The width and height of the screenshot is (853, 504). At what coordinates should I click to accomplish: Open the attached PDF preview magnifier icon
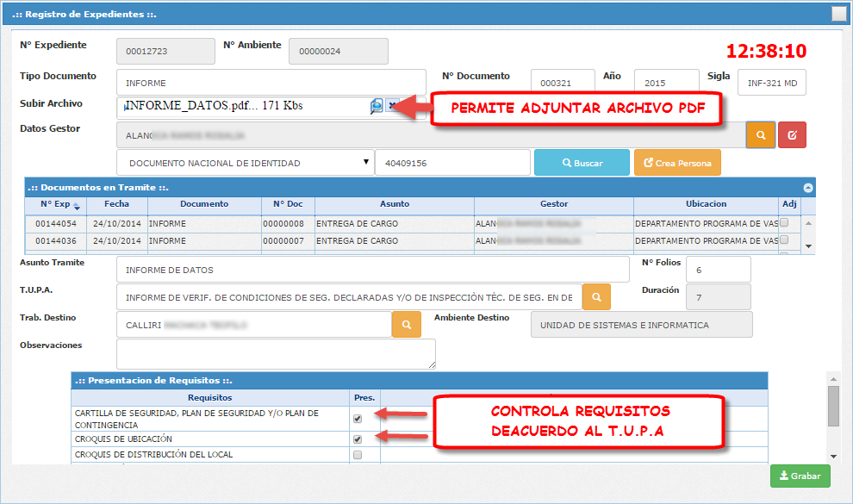click(x=377, y=107)
